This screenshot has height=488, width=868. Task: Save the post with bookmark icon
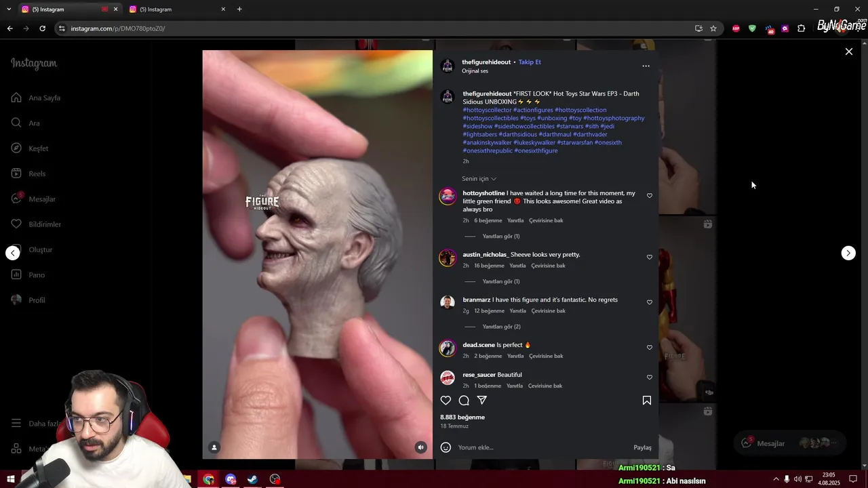(647, 401)
